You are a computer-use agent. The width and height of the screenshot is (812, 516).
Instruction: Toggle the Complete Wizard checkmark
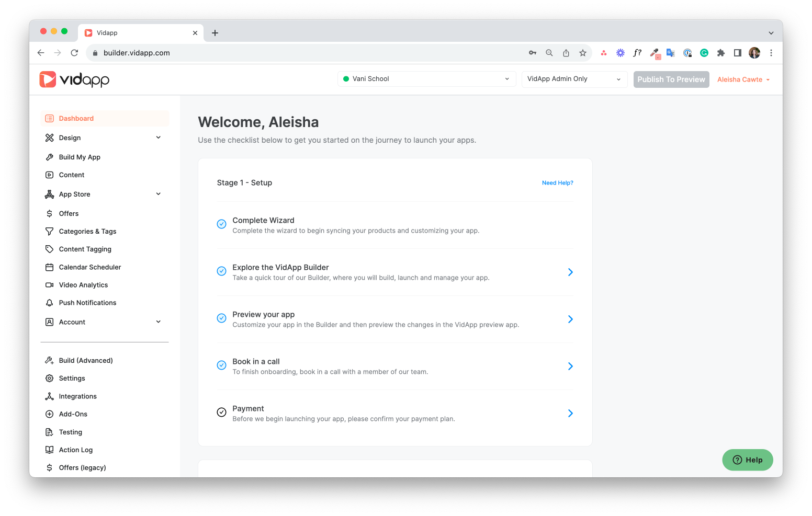pos(221,224)
